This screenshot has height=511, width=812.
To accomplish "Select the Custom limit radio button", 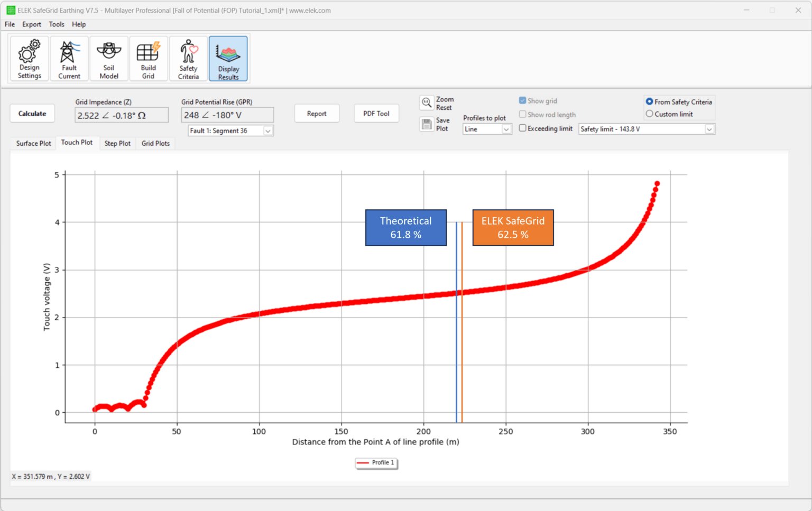I will tap(649, 114).
